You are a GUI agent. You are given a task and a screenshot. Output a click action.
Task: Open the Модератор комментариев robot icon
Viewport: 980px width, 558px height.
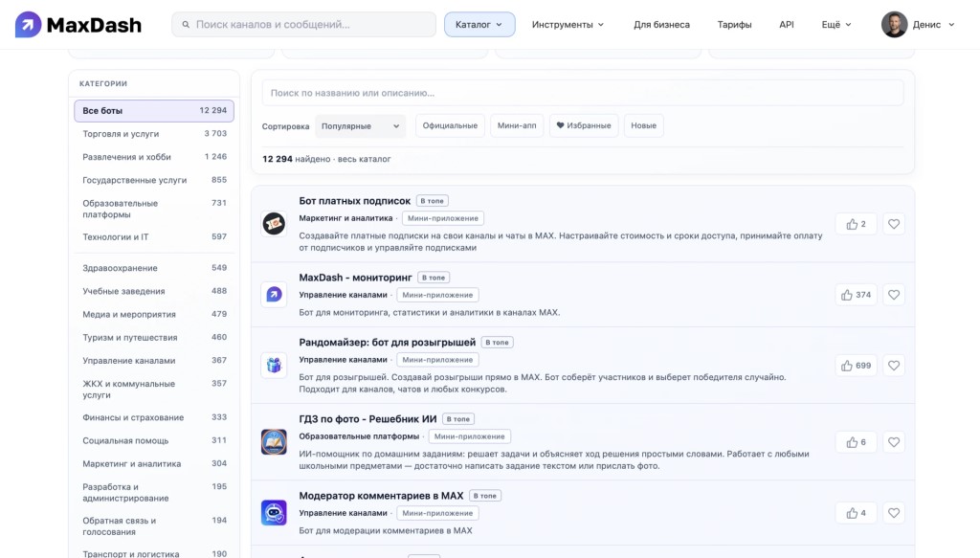(274, 512)
